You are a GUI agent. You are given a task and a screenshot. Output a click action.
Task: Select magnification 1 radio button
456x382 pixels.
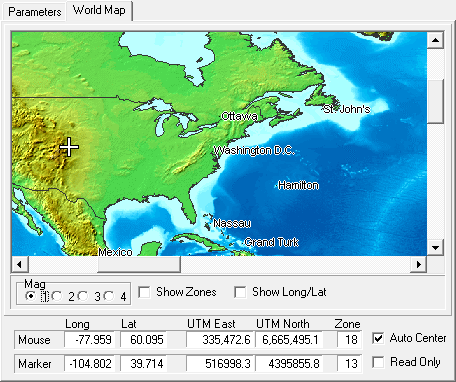tap(31, 296)
